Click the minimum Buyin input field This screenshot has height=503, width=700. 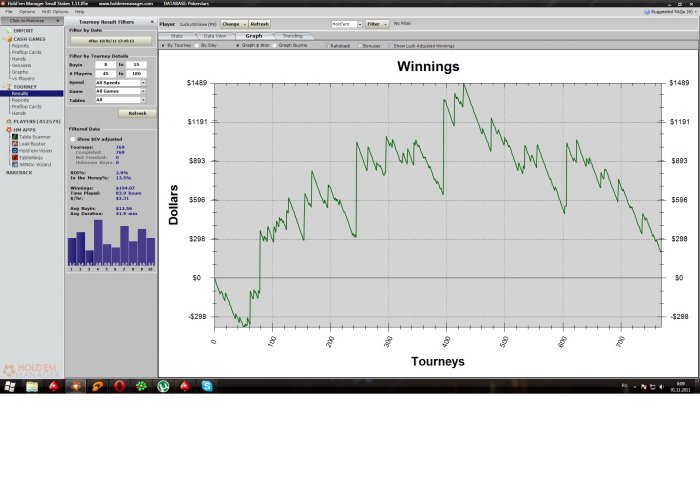click(106, 65)
